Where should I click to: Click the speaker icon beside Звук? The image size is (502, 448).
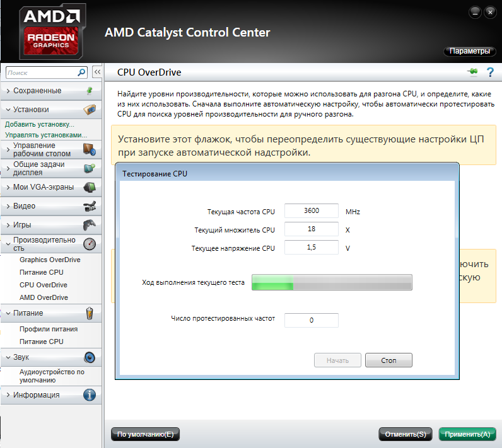[x=90, y=357]
